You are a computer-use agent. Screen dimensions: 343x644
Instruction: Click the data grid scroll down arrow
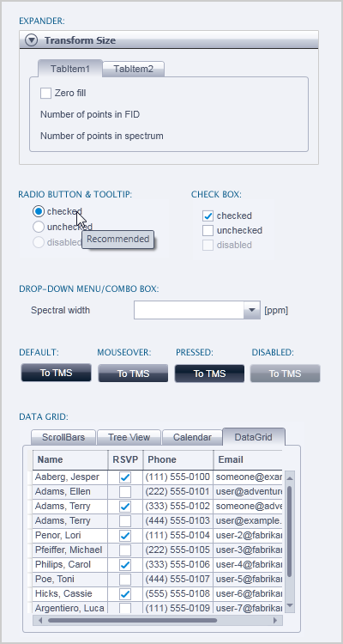tap(290, 605)
